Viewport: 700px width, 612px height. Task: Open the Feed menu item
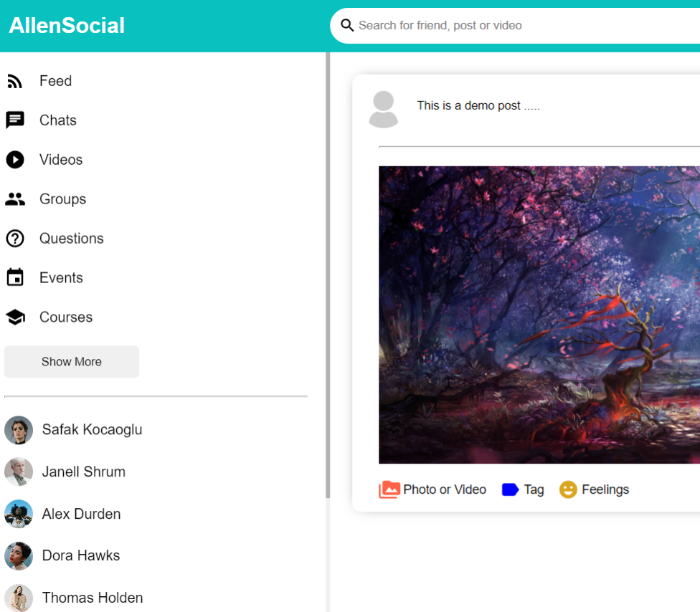pos(55,81)
